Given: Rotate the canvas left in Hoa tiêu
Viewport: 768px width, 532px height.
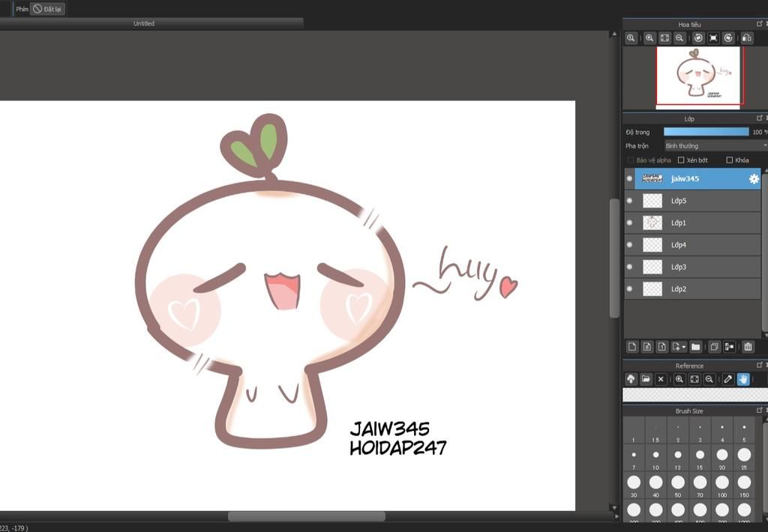Looking at the screenshot, I should [698, 37].
